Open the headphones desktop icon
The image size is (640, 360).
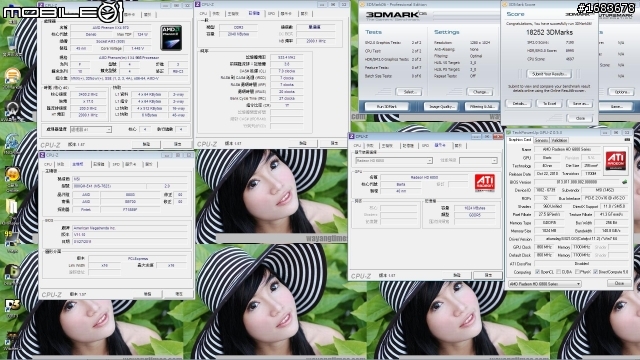pyautogui.click(x=13, y=109)
